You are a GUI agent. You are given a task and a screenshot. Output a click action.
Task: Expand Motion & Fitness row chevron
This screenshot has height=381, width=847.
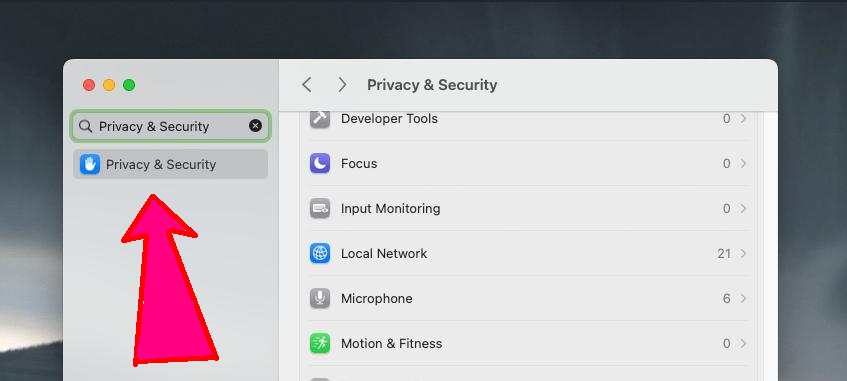743,343
